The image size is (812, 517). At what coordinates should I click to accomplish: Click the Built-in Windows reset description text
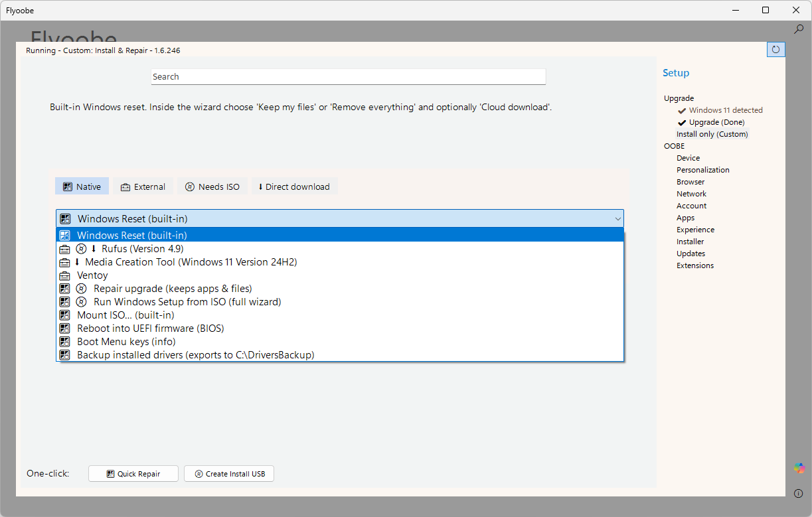(x=301, y=107)
